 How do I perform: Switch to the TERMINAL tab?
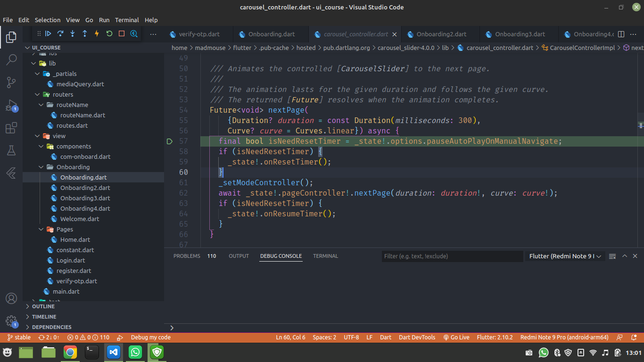point(325,256)
